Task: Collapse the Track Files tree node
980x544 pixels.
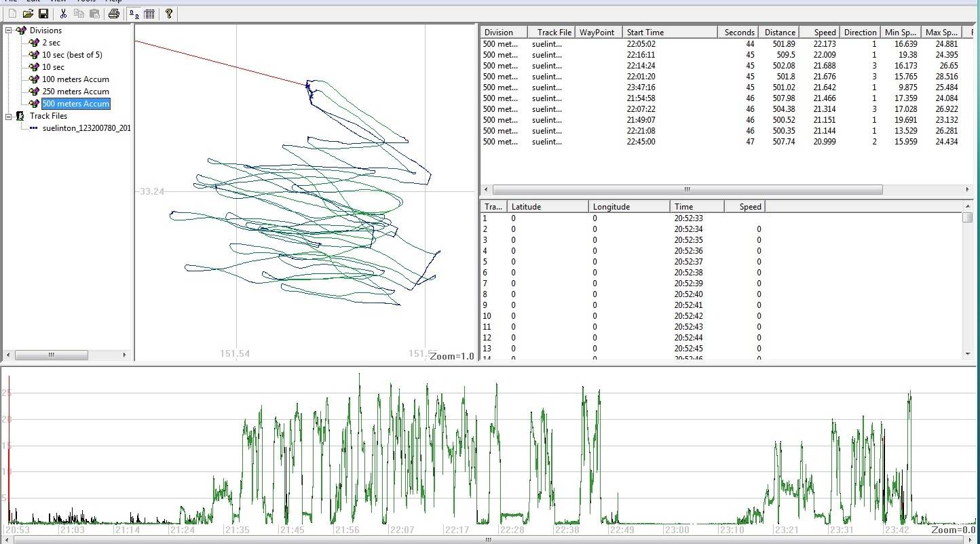Action: pyautogui.click(x=9, y=116)
